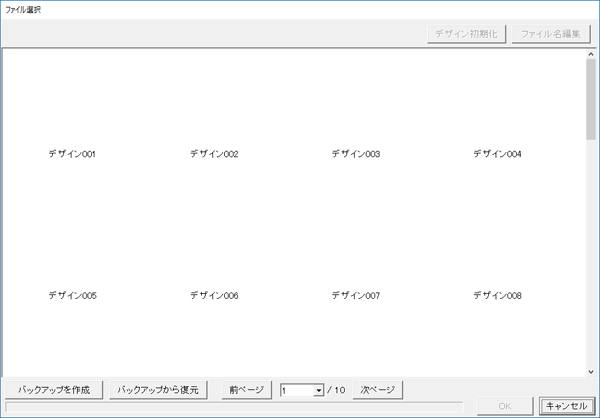Click the ファイル名編集 button

pyautogui.click(x=551, y=34)
